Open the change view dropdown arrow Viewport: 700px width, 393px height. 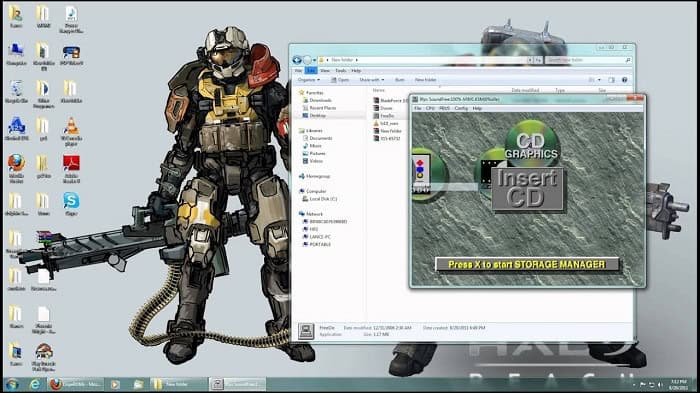tap(599, 80)
